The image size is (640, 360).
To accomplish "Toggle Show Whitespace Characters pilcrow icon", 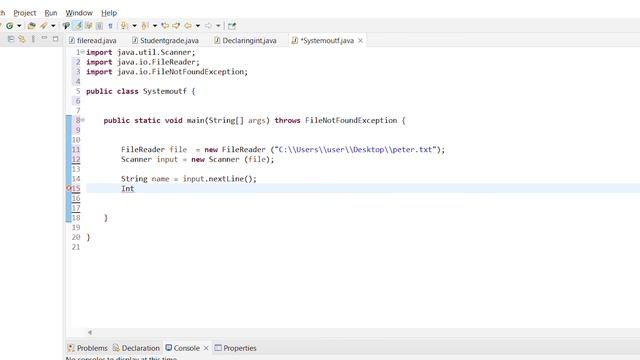I will tap(110, 26).
